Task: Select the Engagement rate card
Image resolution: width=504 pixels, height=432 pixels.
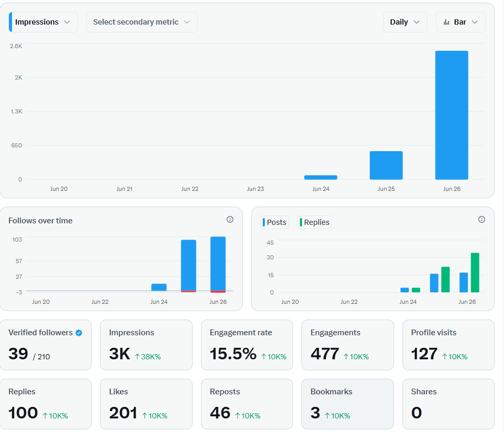Action: point(247,345)
